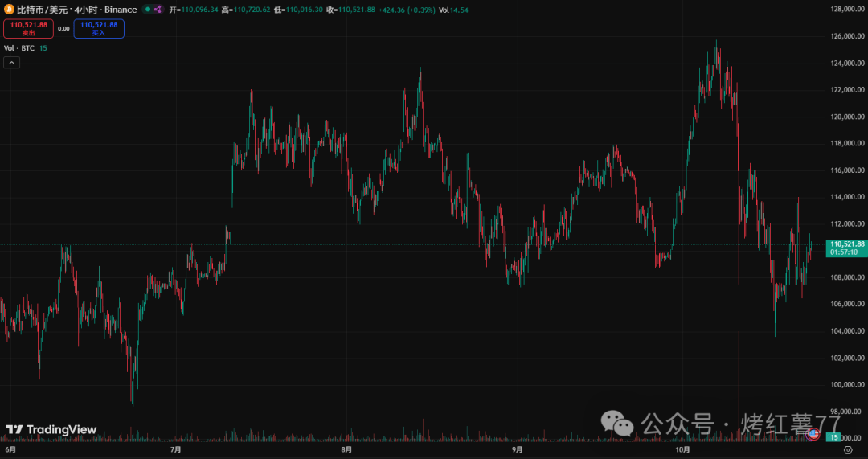Click the 126,000.00 price scale label
868x459 pixels.
tap(846, 36)
